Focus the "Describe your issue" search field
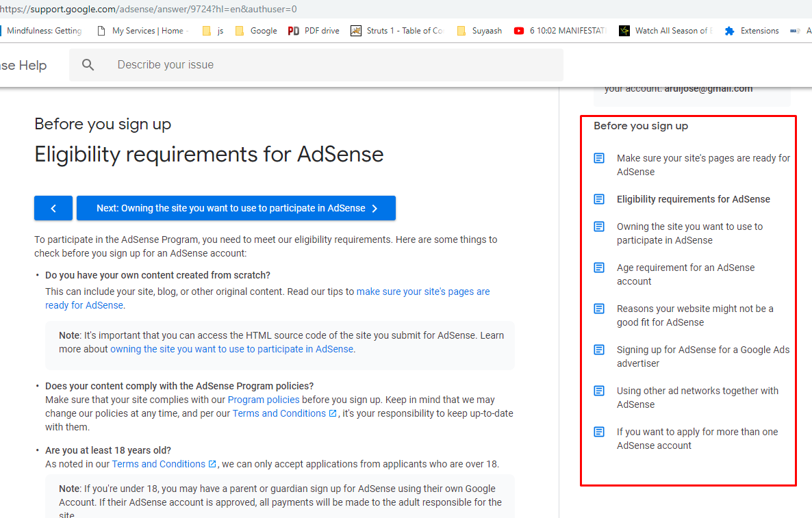This screenshot has height=518, width=812. click(316, 65)
